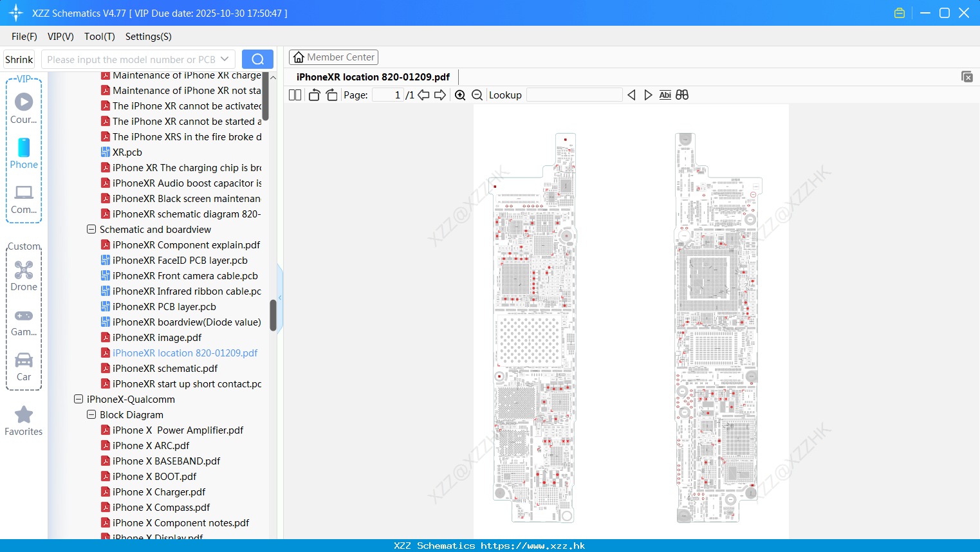This screenshot has height=552, width=980.
Task: Open the Tool menu
Action: (x=100, y=37)
